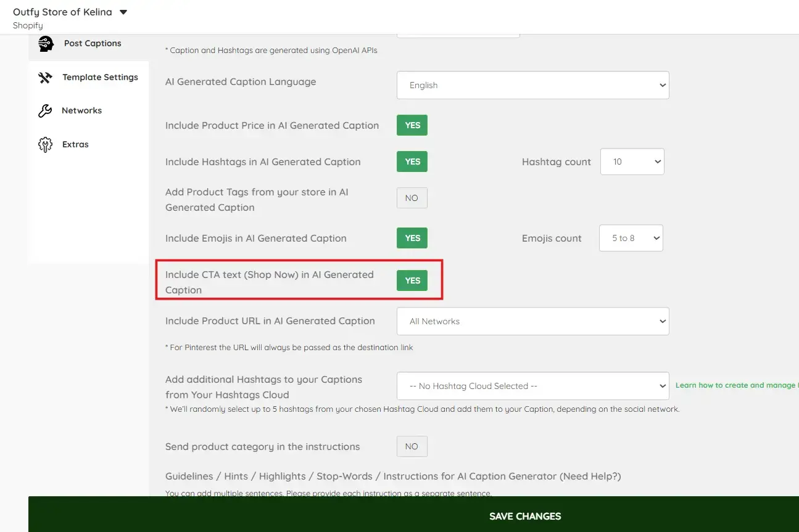Image resolution: width=799 pixels, height=532 pixels.
Task: Toggle Include Product Price YES switch
Action: click(412, 125)
